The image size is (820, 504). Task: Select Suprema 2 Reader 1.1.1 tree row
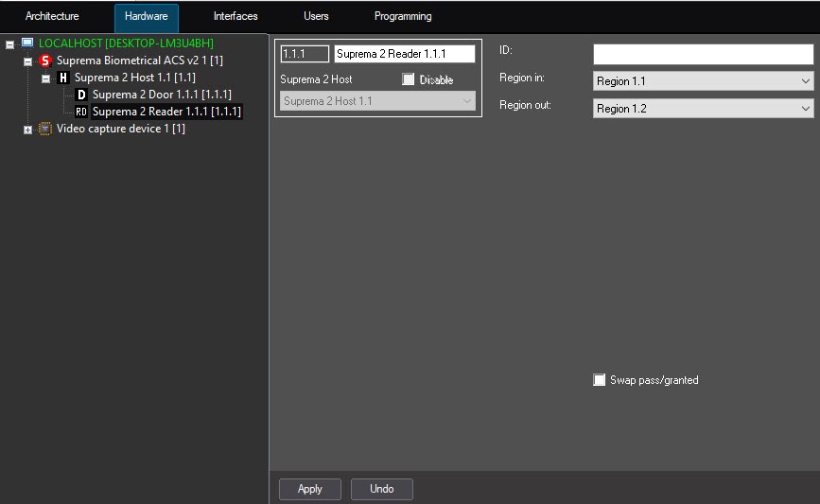[166, 112]
